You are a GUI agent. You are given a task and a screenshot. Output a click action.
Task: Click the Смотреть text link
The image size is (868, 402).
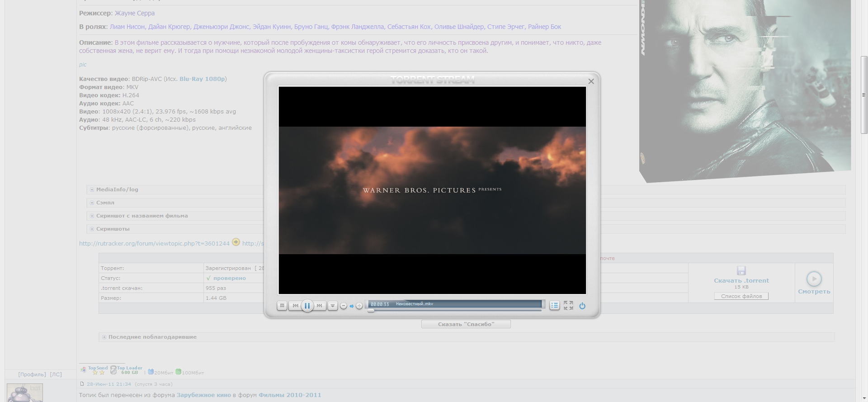click(x=814, y=292)
